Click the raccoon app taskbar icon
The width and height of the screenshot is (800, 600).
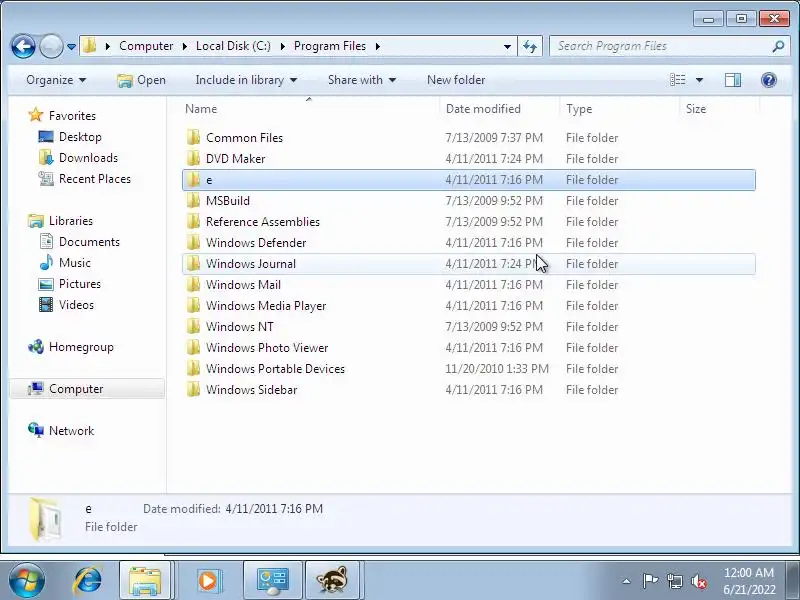(x=332, y=580)
